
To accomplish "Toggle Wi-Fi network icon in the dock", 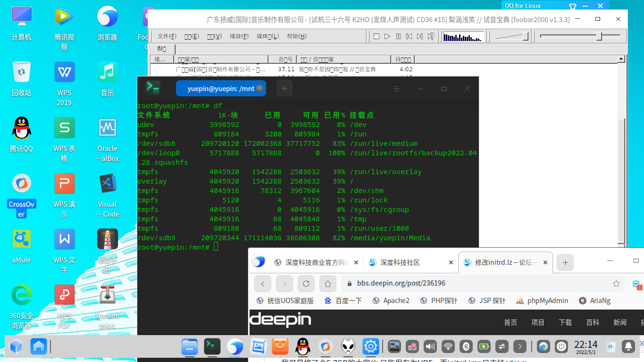I will tap(448, 346).
